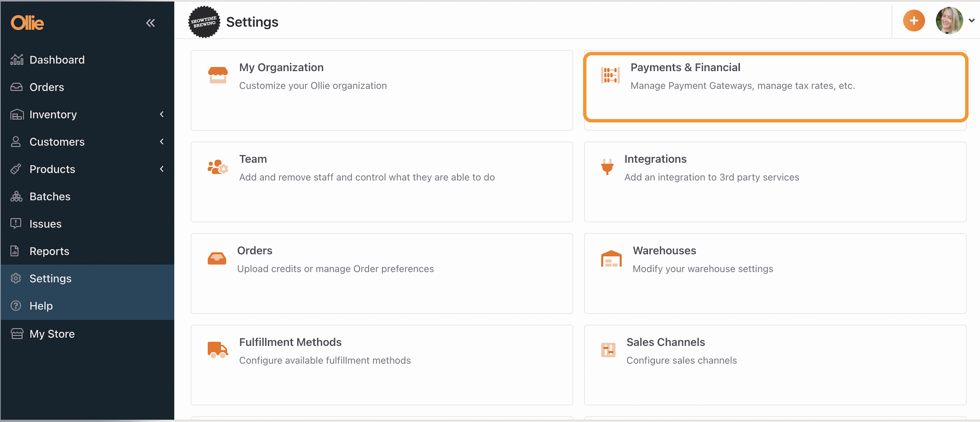Click the Integrations plug icon
The image size is (980, 422).
point(607,167)
